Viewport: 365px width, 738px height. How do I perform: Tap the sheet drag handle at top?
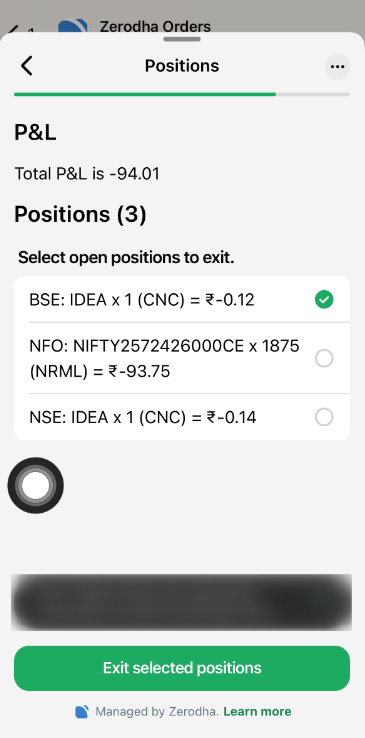tap(182, 39)
